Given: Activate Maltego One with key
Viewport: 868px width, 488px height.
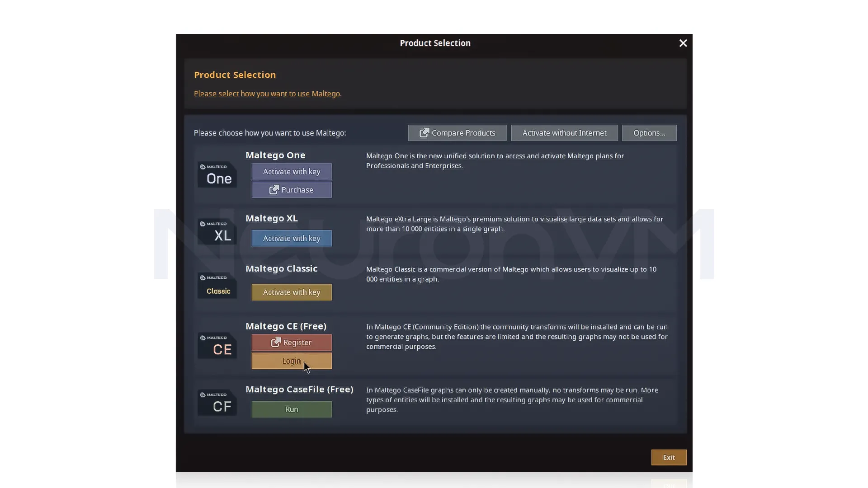Looking at the screenshot, I should click(292, 172).
